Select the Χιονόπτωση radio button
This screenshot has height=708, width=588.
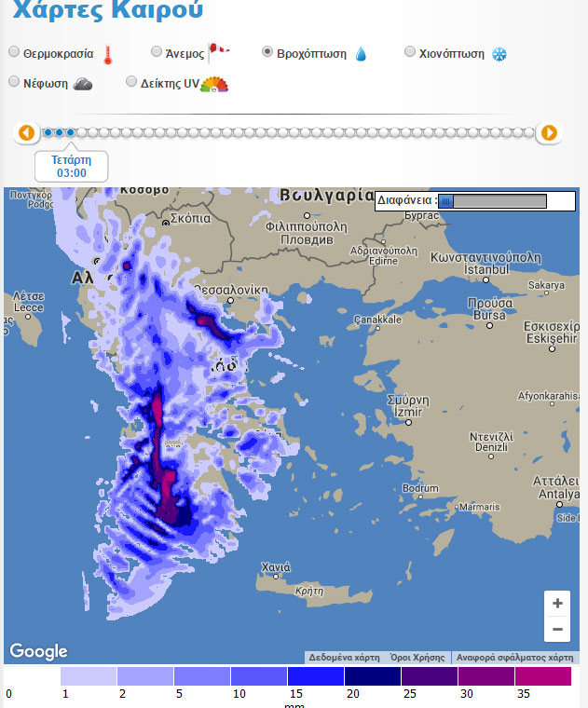point(410,52)
